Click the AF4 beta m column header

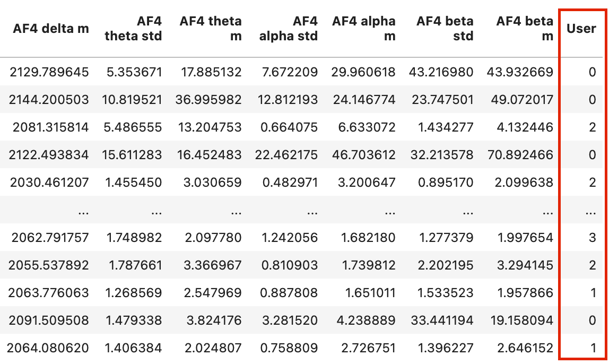(525, 28)
